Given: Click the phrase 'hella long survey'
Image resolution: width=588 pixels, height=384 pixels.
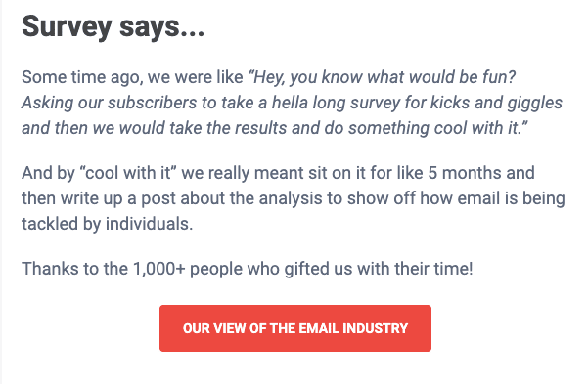Looking at the screenshot, I should click(x=336, y=103).
